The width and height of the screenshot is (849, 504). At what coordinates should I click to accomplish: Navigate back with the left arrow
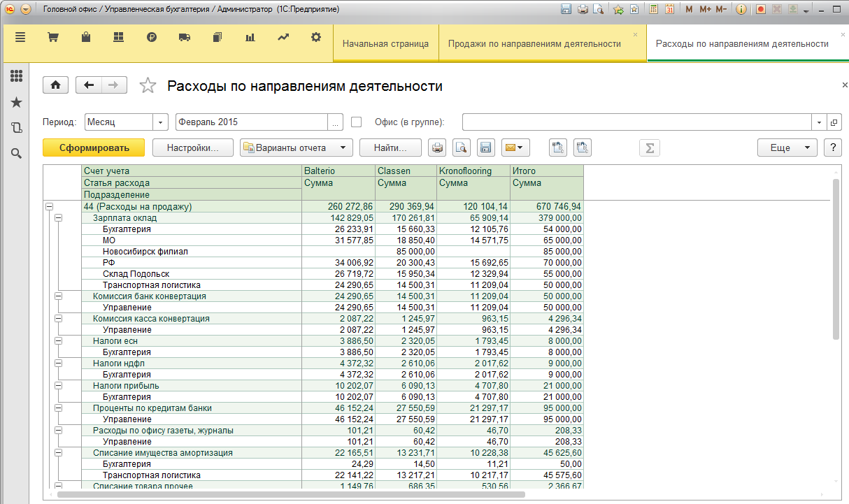tap(88, 85)
